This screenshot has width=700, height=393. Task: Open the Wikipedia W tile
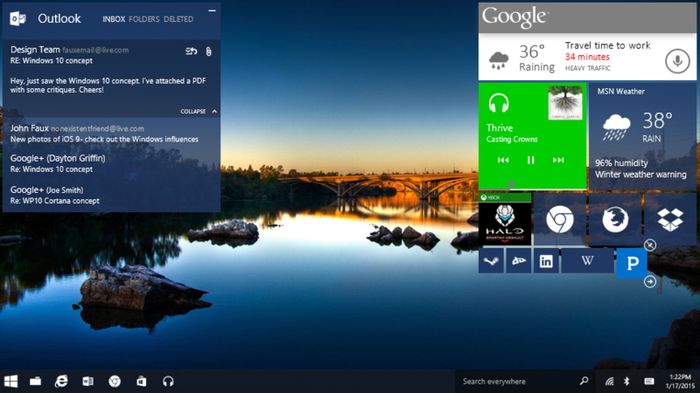[x=588, y=261]
